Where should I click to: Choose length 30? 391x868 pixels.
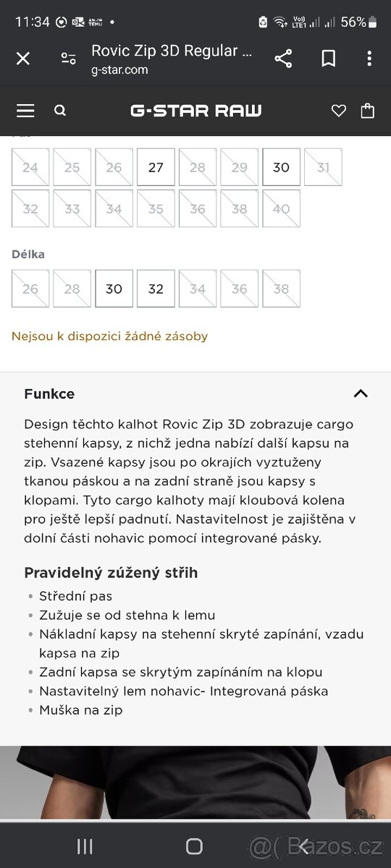point(114,289)
